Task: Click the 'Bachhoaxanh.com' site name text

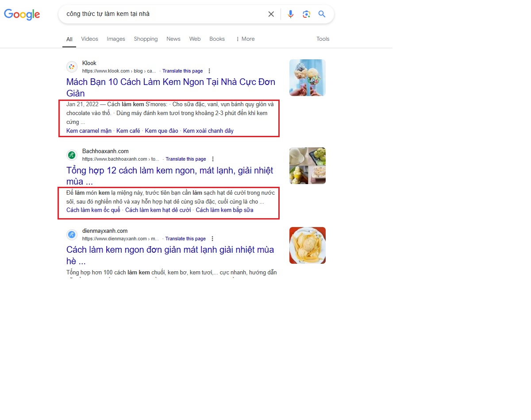Action: click(105, 151)
